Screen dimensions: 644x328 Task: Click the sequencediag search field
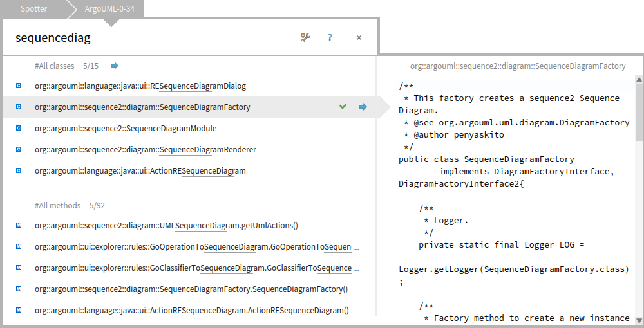pos(152,38)
